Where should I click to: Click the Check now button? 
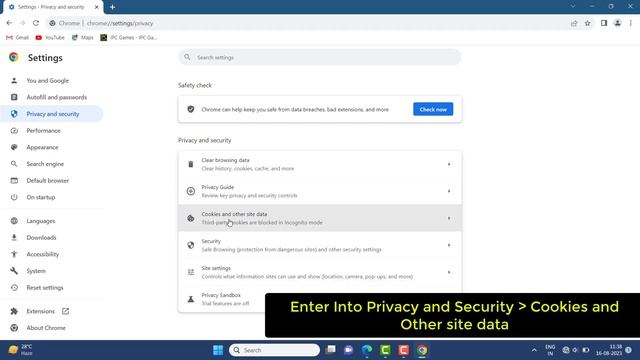[433, 109]
